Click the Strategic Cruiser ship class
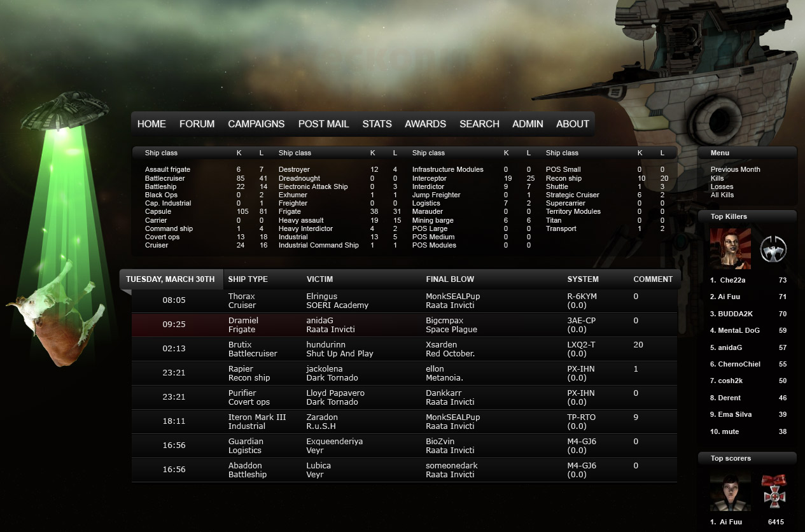Screen dimensions: 805x532 point(573,195)
